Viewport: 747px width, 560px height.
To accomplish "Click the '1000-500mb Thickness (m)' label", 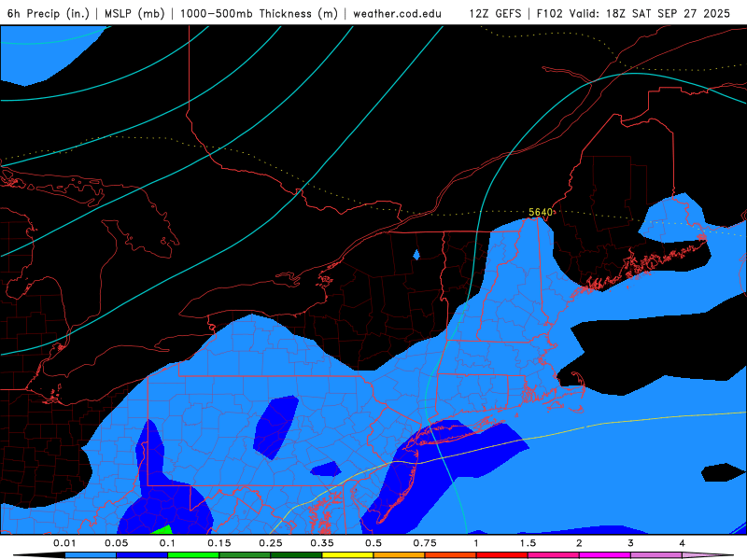I will 259,14.
